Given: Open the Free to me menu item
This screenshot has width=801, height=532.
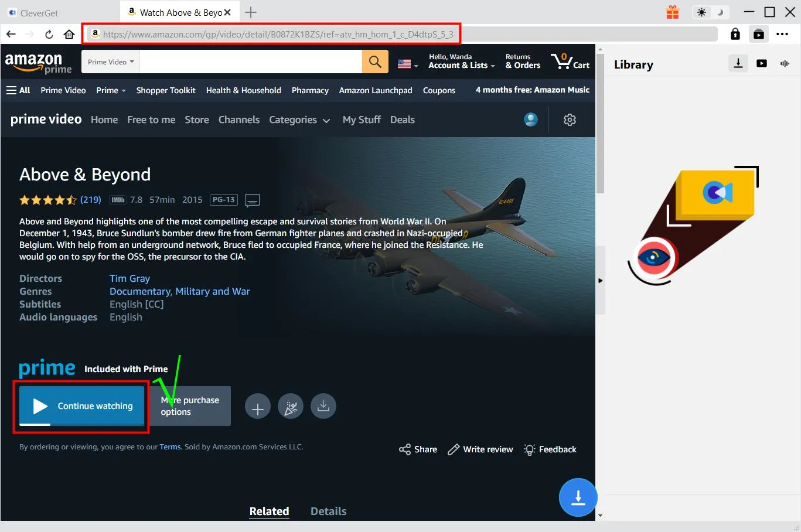Looking at the screenshot, I should coord(151,120).
